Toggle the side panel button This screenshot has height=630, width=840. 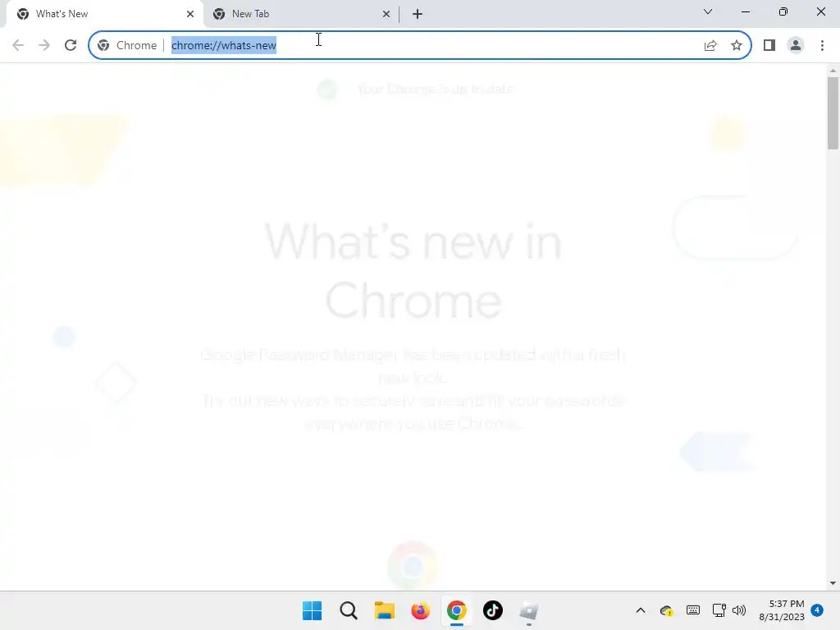pyautogui.click(x=769, y=46)
